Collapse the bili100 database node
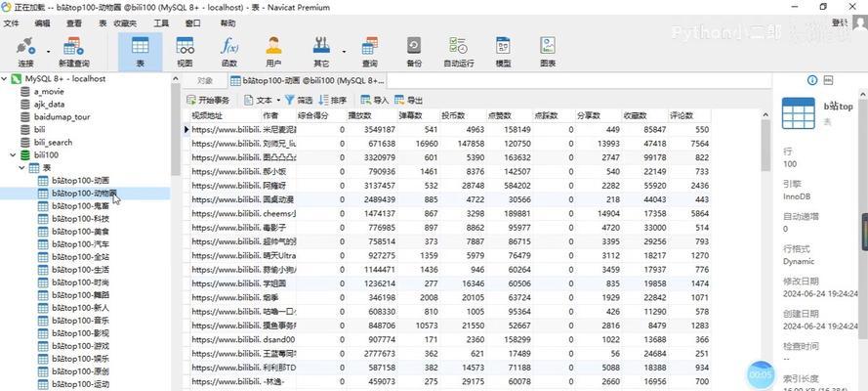The image size is (868, 391). click(14, 155)
